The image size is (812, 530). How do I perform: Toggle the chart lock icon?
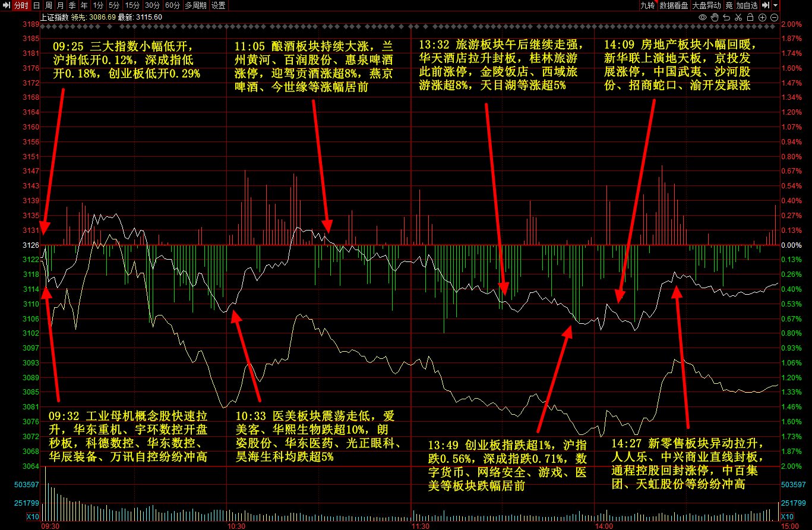[750, 17]
